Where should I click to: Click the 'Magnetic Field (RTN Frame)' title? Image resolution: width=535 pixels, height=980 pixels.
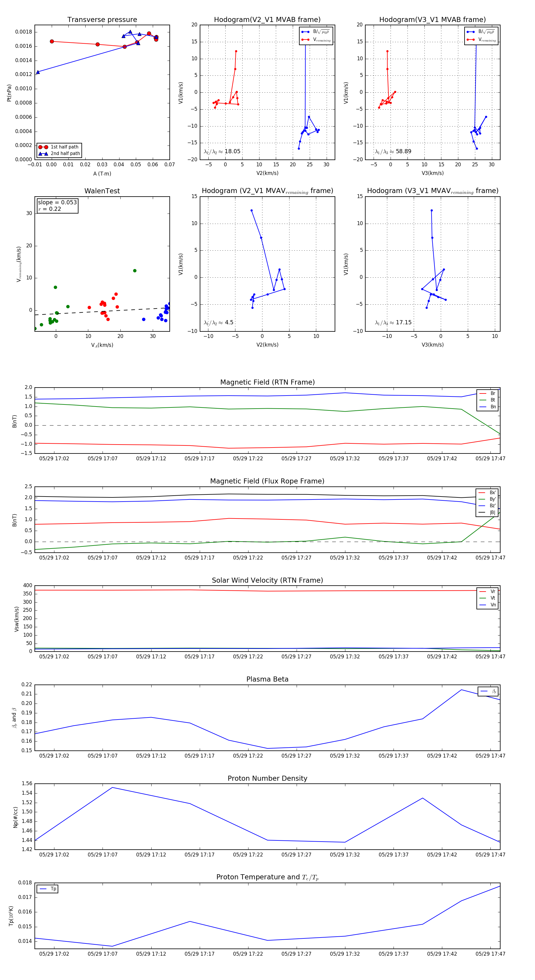pos(267,382)
